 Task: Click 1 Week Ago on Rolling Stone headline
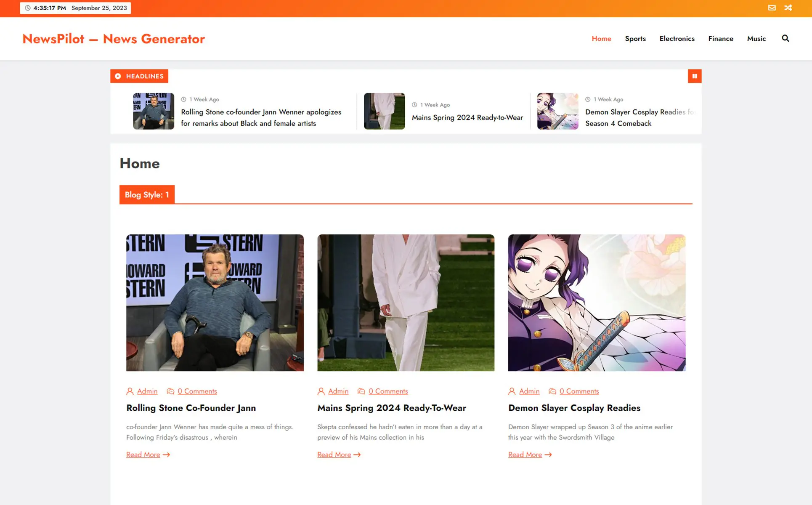click(x=204, y=100)
